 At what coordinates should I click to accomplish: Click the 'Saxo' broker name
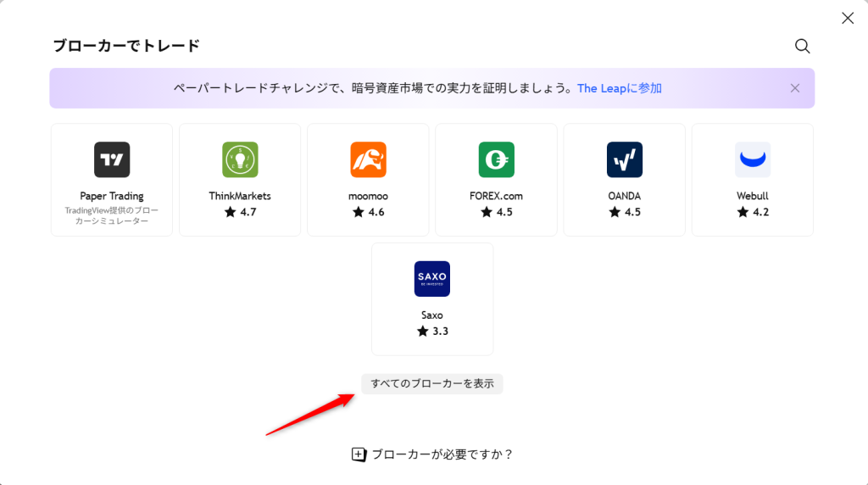click(431, 315)
